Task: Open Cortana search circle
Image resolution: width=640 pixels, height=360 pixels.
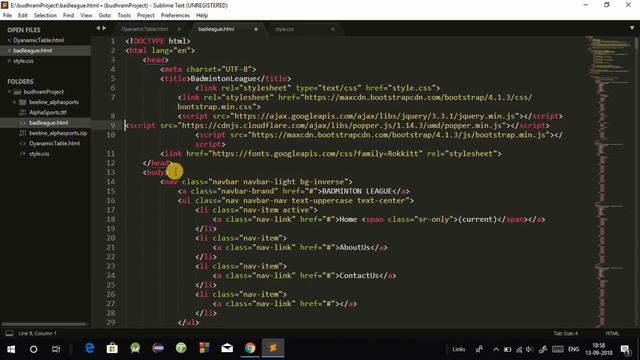Action: (x=33, y=349)
